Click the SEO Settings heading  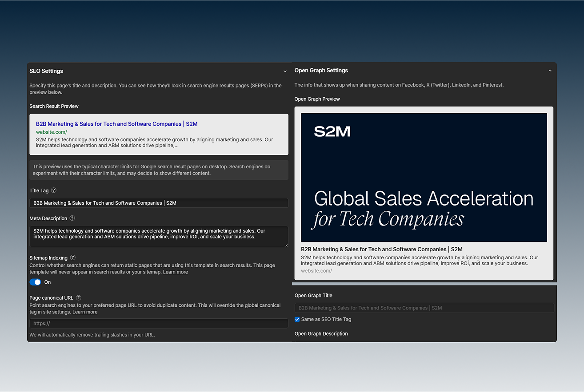click(46, 71)
